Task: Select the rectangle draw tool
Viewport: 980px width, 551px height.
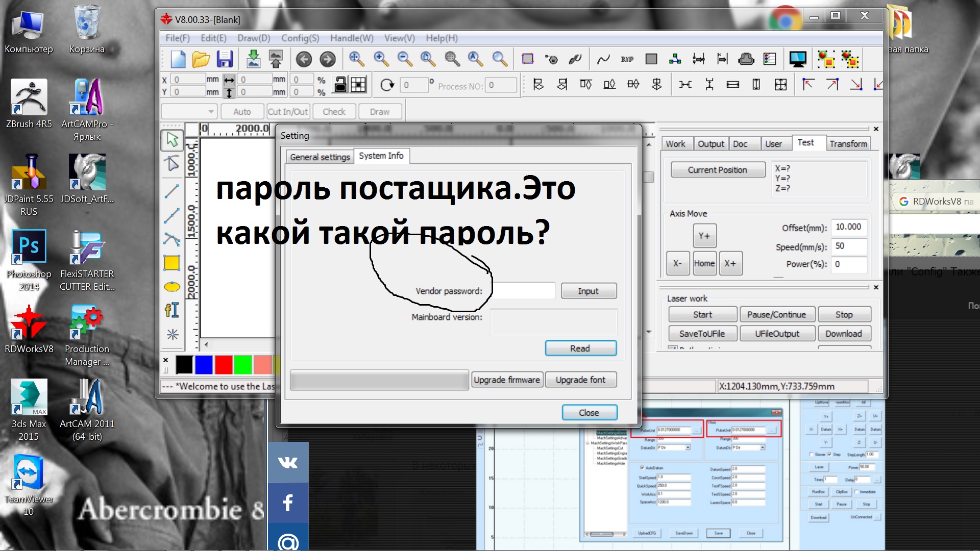Action: click(x=171, y=263)
